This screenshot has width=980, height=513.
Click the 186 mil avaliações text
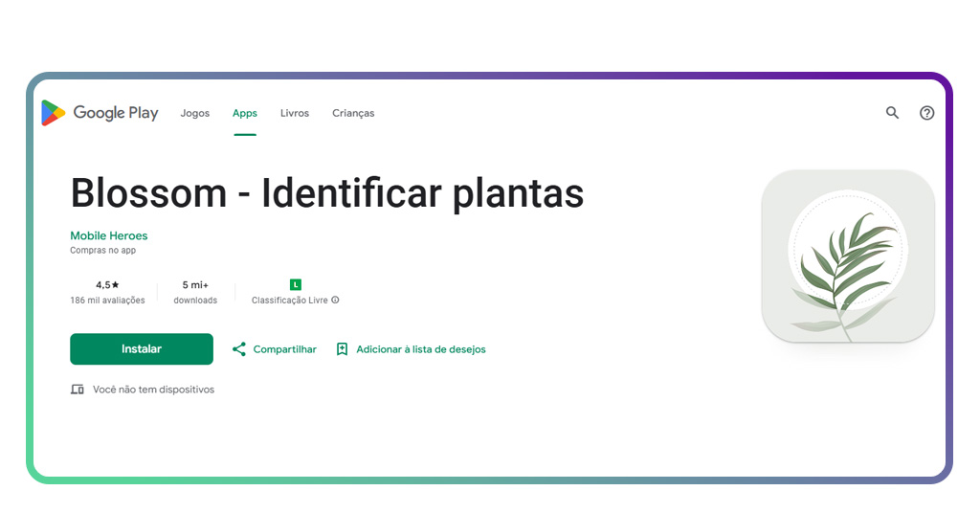pos(107,301)
